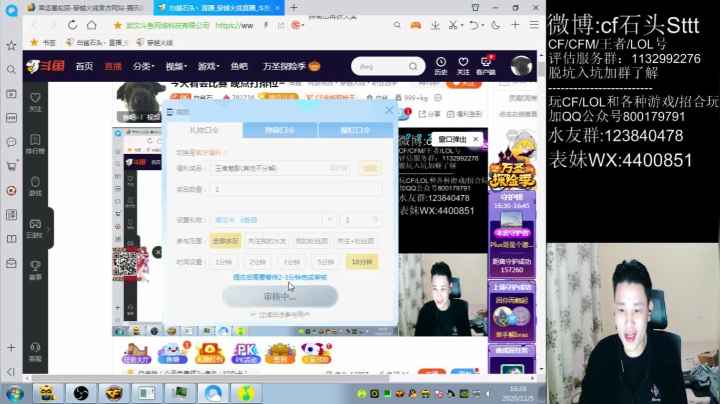Viewport: 720px width, 404px height.
Task: Expand the 分类 category menu
Action: [x=143, y=66]
